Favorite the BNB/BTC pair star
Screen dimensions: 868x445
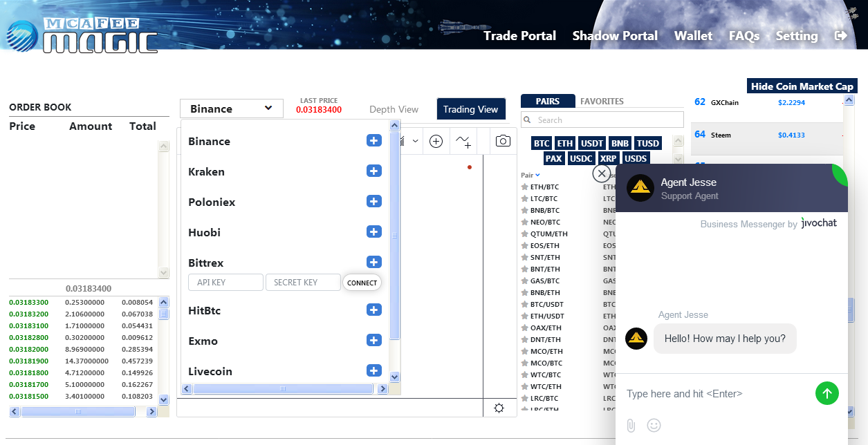[525, 210]
